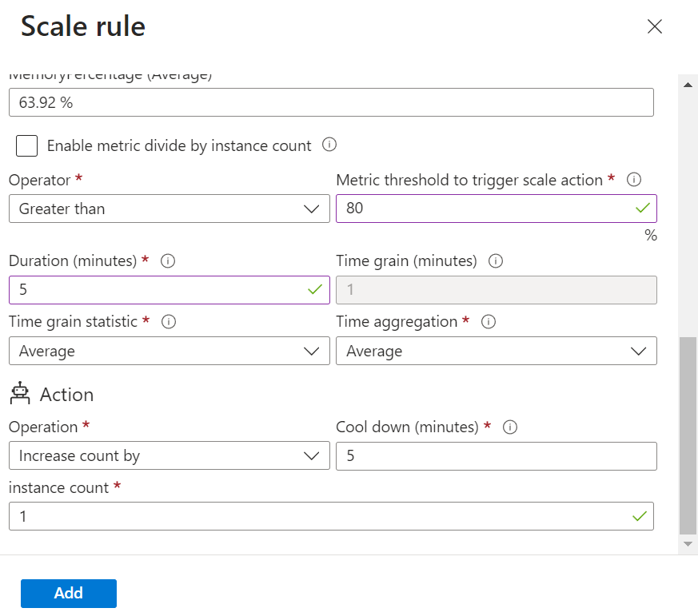Expand Operation dropdown showing Increase count by
Screen dimensions: 698x616
tap(169, 456)
